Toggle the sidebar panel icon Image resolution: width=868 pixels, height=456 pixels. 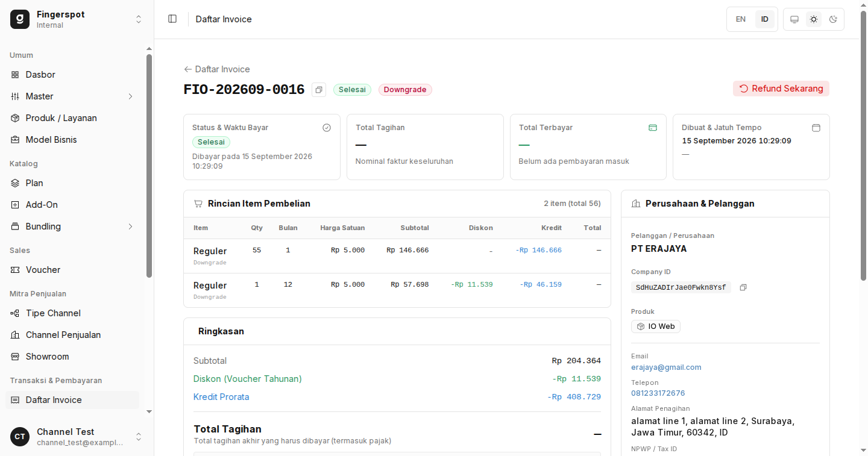[172, 19]
